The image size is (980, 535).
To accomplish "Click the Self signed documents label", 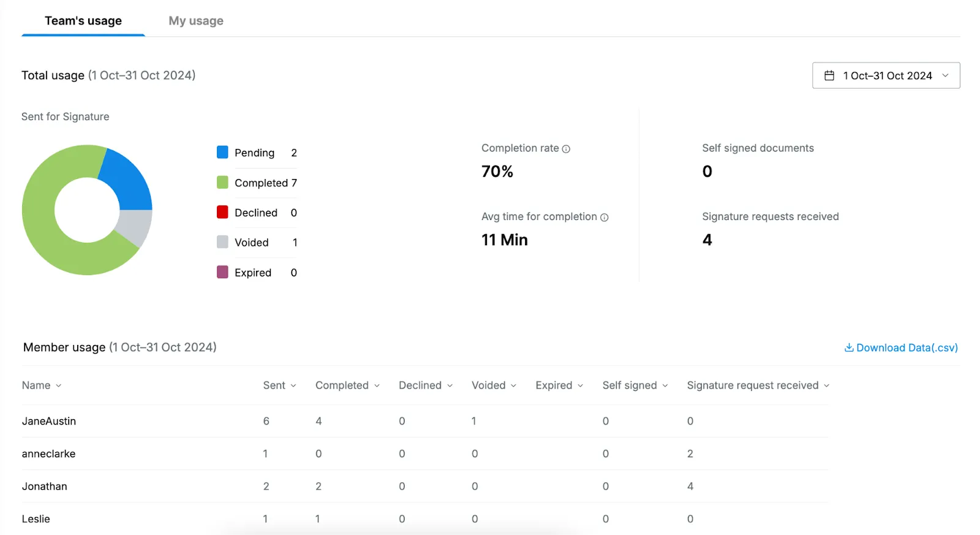I will point(758,148).
